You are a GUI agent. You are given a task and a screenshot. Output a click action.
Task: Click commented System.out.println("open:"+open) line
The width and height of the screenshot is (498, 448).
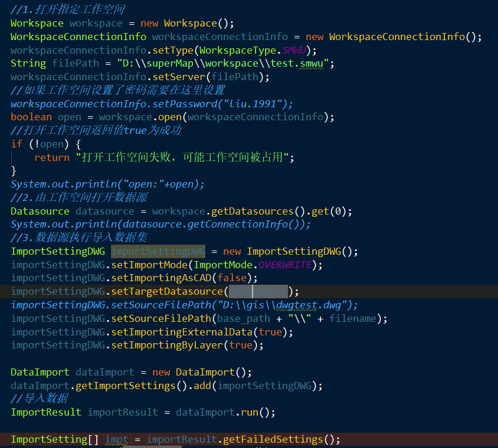tap(107, 184)
